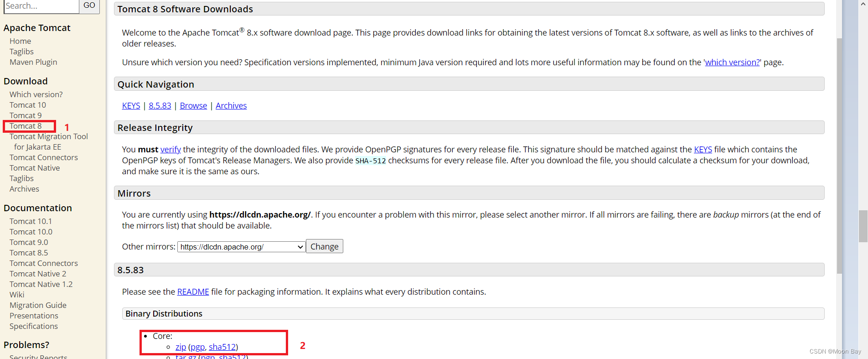
Task: Open the Maven Plugin link
Action: click(x=33, y=62)
